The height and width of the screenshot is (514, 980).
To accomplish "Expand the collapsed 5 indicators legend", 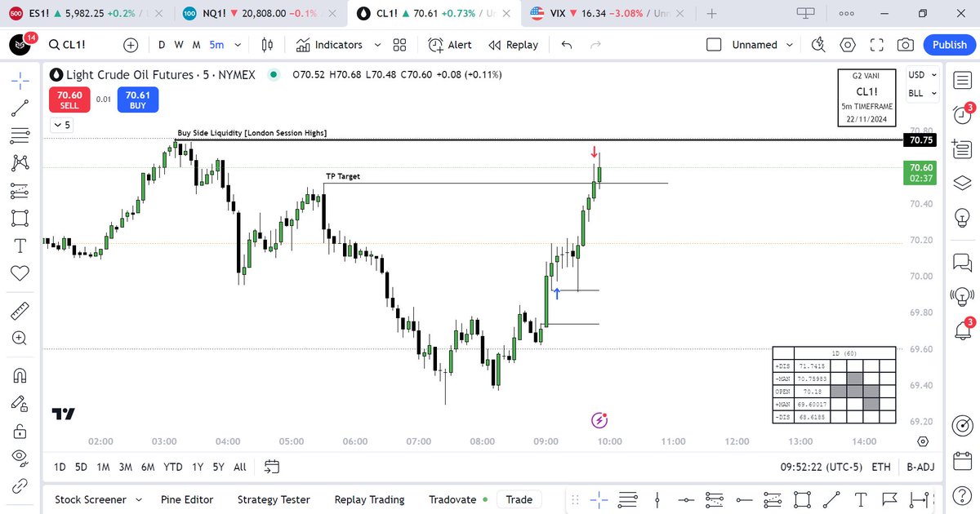I will point(61,125).
